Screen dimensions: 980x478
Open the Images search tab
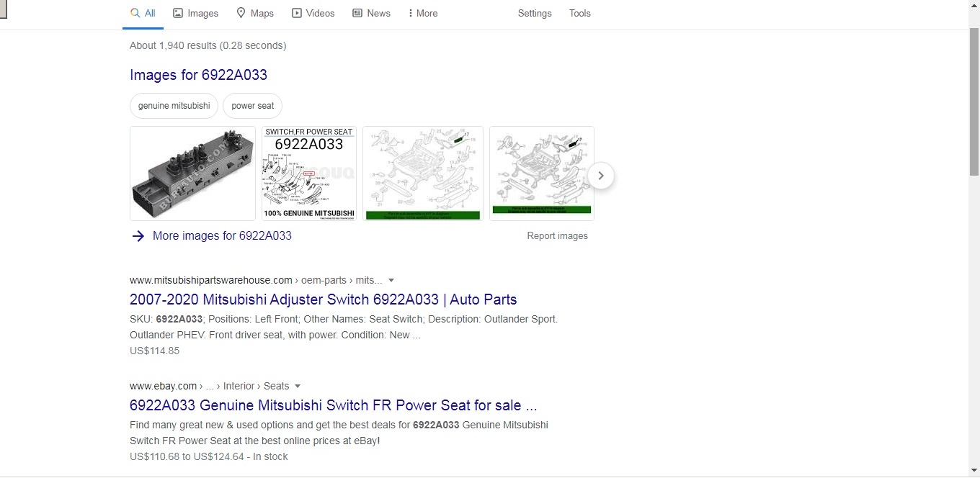click(x=195, y=13)
